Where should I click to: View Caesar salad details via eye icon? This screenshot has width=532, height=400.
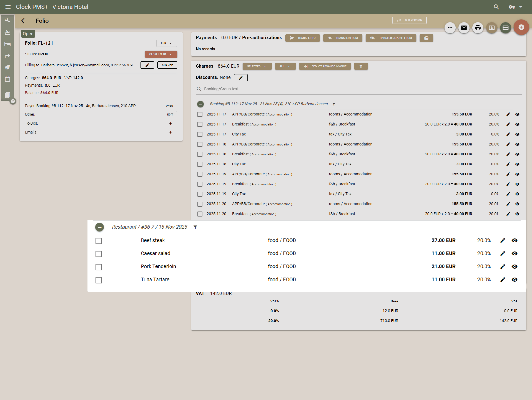click(514, 253)
